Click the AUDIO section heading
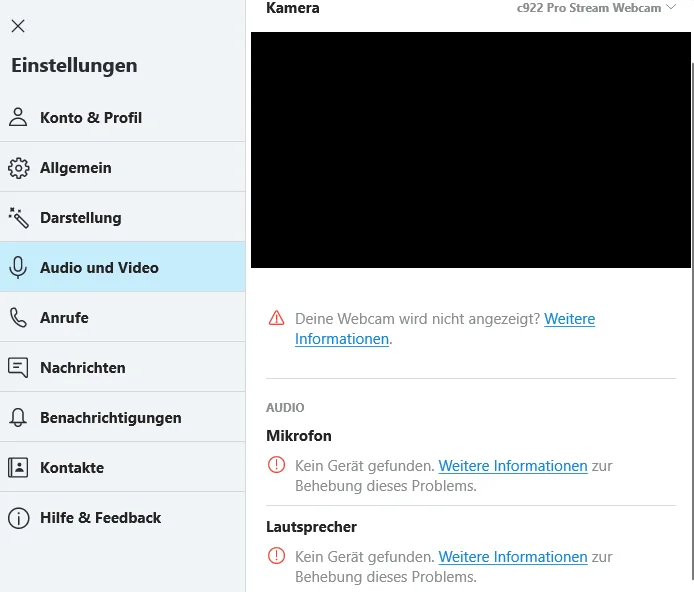 (285, 407)
